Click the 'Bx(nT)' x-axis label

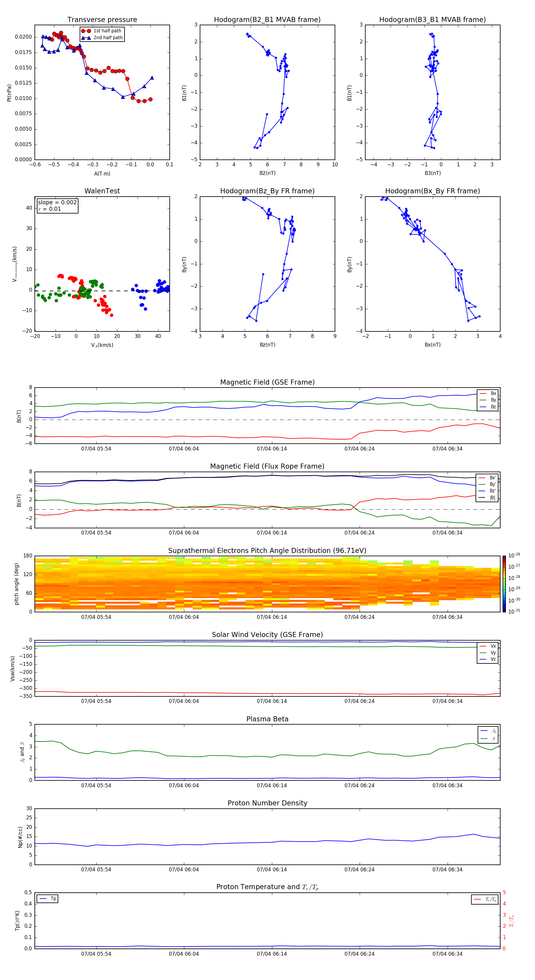(x=432, y=345)
